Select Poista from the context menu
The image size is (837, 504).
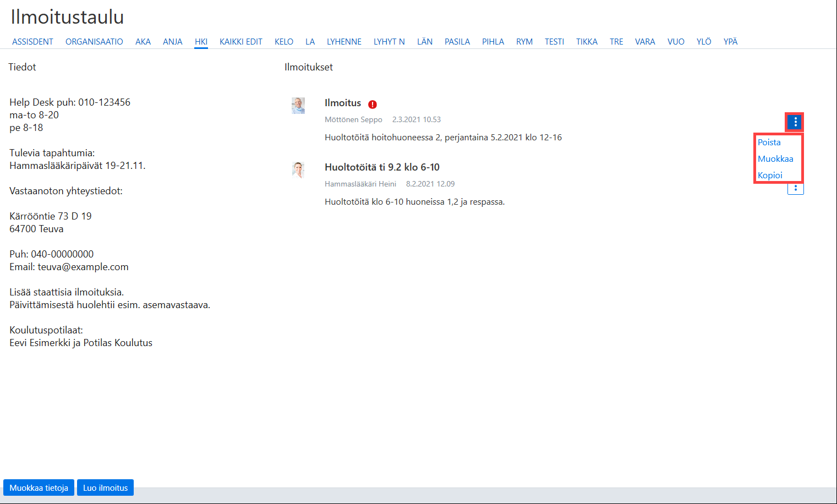point(769,142)
